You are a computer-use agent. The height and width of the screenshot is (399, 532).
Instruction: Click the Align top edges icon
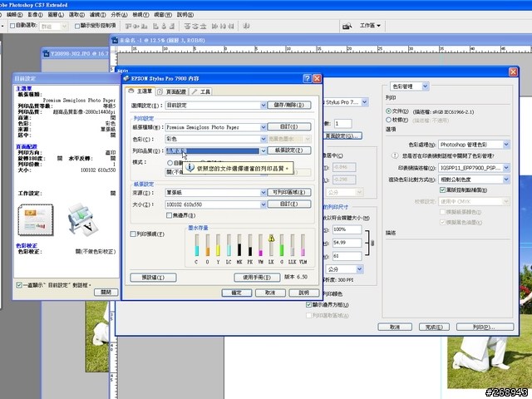(128, 26)
